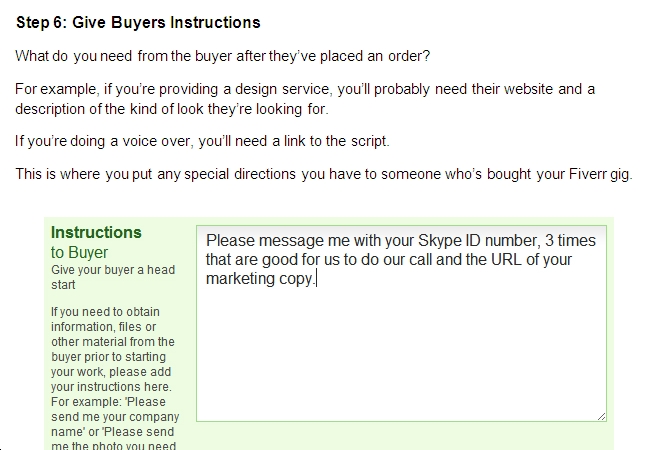Click the "What do you need from the buyer" sentence
This screenshot has width=652, height=450.
click(222, 56)
